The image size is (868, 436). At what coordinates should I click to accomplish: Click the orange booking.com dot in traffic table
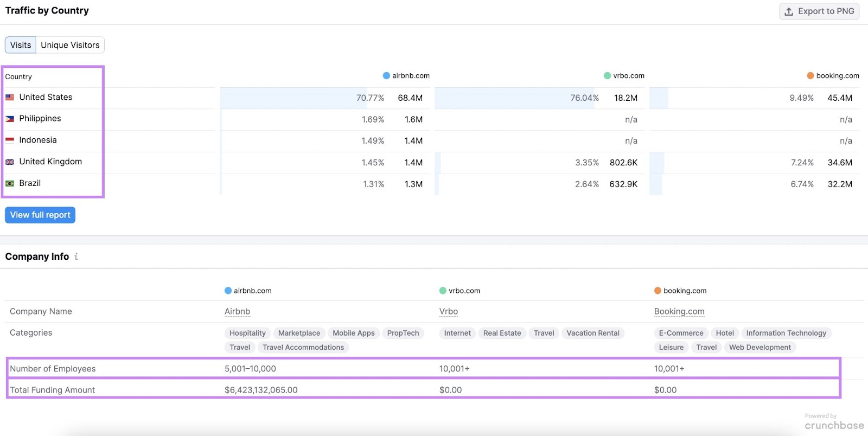tap(810, 76)
